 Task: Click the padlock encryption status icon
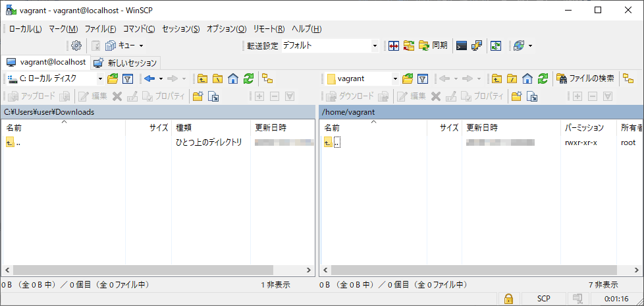508,299
